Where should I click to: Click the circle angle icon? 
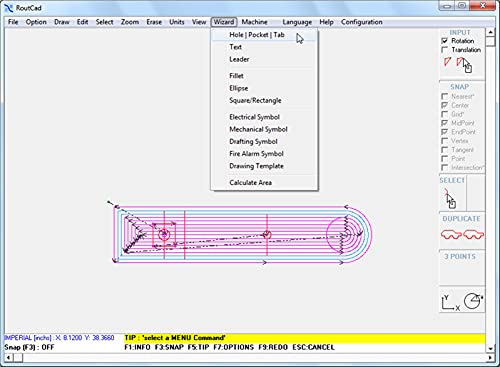point(473,301)
